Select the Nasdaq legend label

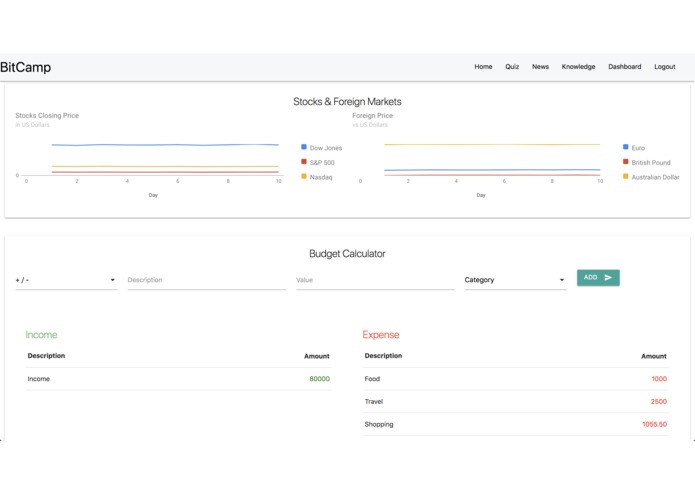(x=321, y=177)
